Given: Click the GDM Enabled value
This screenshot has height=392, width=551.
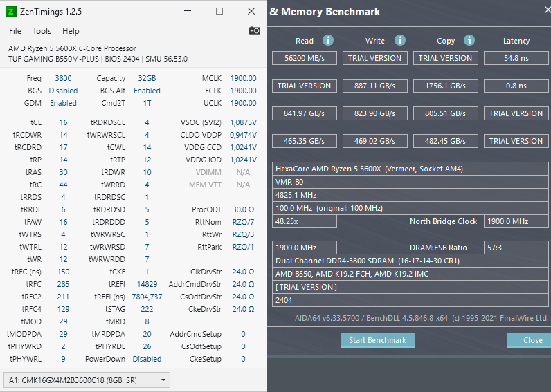Looking at the screenshot, I should (x=63, y=103).
